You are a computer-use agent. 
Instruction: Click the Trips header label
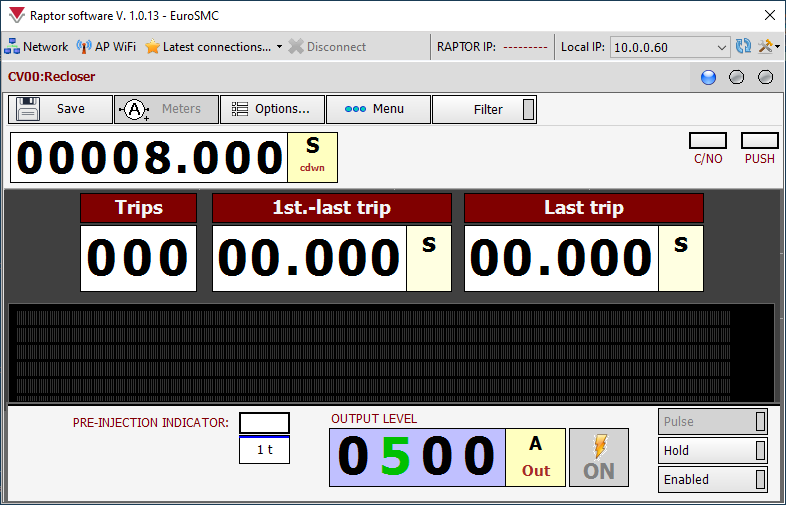(x=138, y=208)
